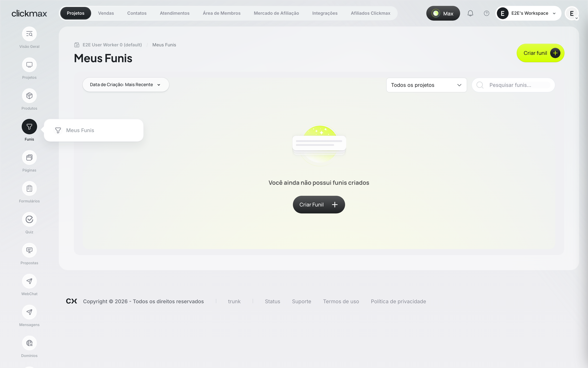
Task: Open the user avatar E menu
Action: coord(572,13)
